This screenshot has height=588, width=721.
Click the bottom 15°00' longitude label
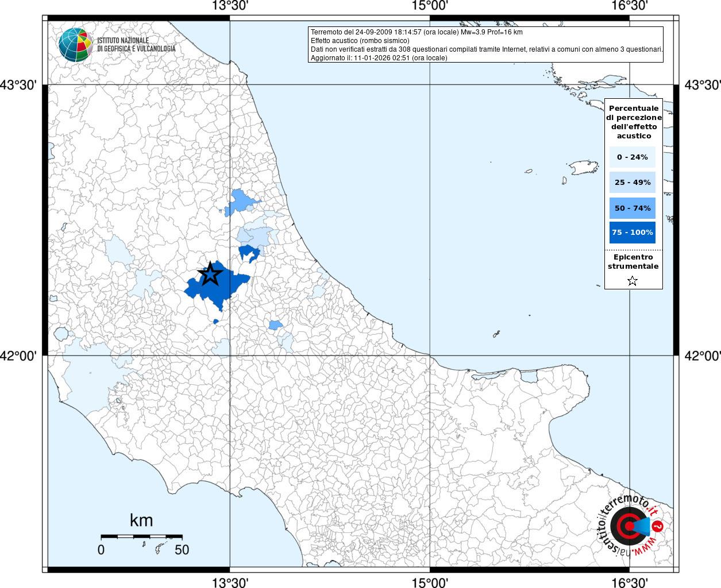pyautogui.click(x=430, y=582)
